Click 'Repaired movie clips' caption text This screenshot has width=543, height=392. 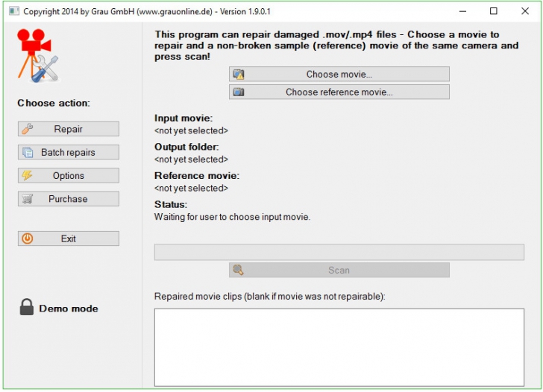coord(269,297)
